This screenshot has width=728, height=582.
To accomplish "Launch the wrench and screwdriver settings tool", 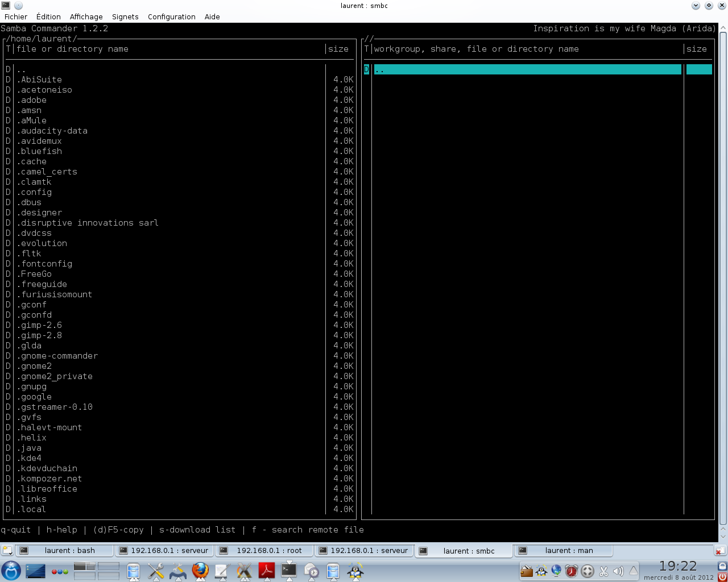I will 155,571.
